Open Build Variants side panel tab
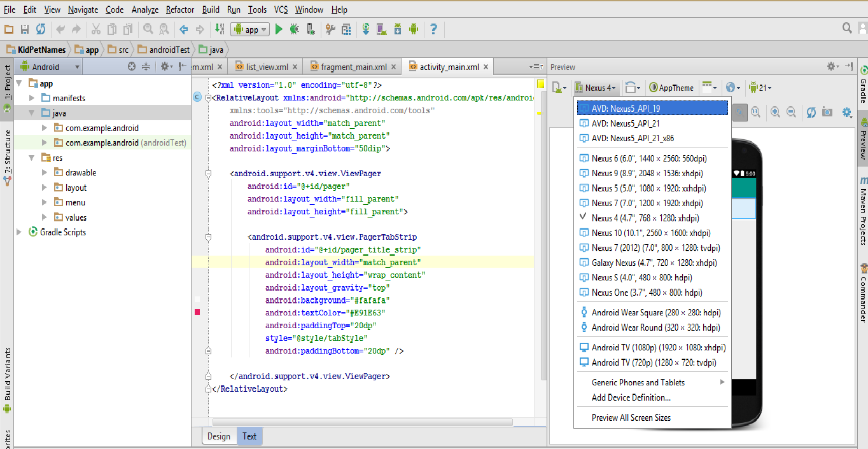 pyautogui.click(x=7, y=380)
